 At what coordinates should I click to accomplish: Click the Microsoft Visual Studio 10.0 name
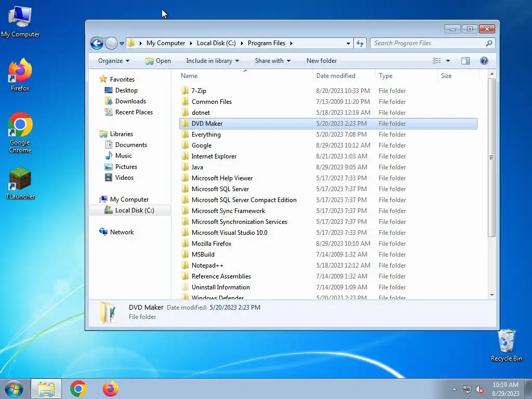pos(229,232)
